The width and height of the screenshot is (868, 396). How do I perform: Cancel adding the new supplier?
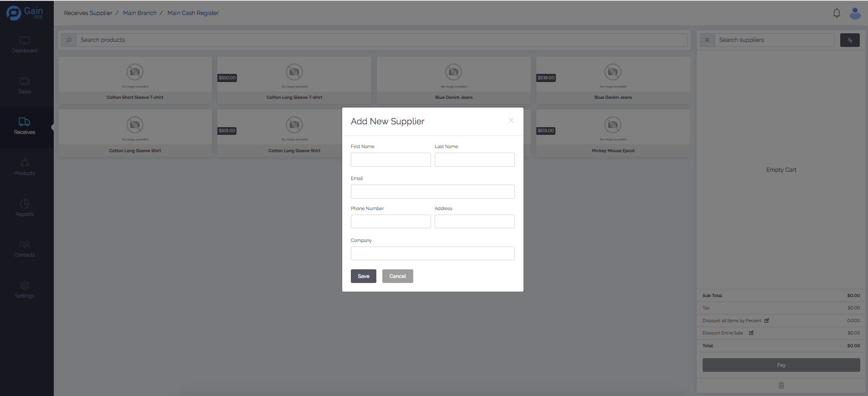click(397, 276)
